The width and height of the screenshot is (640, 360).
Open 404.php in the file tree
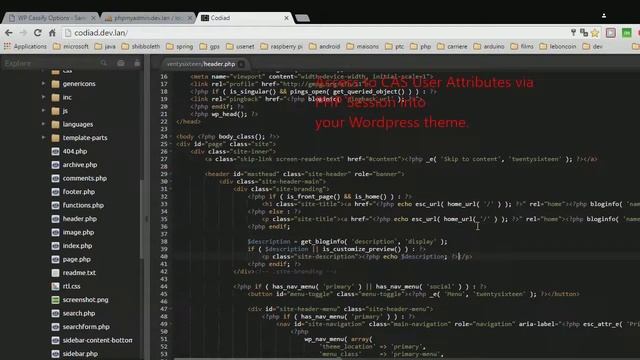point(75,151)
